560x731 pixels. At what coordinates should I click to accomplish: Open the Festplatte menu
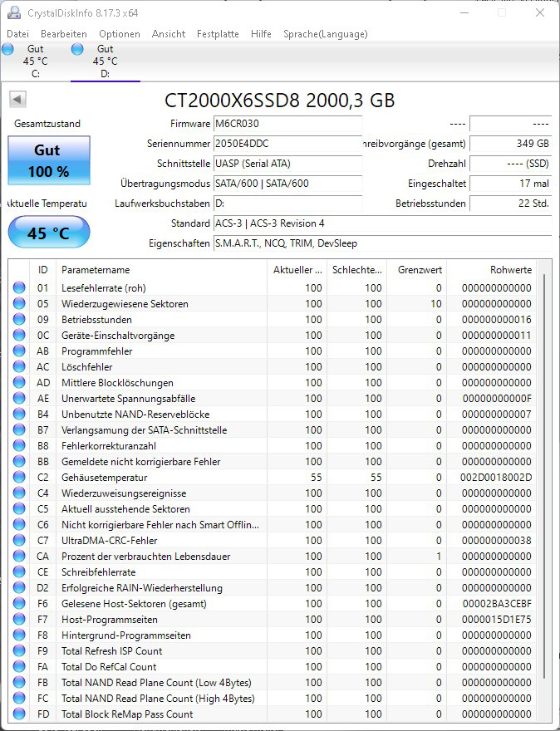click(218, 34)
